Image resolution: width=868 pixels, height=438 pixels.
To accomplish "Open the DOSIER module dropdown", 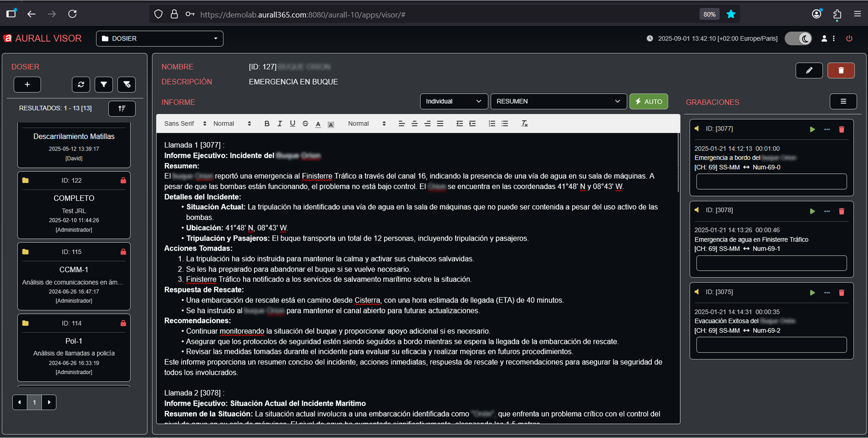I will tap(159, 39).
